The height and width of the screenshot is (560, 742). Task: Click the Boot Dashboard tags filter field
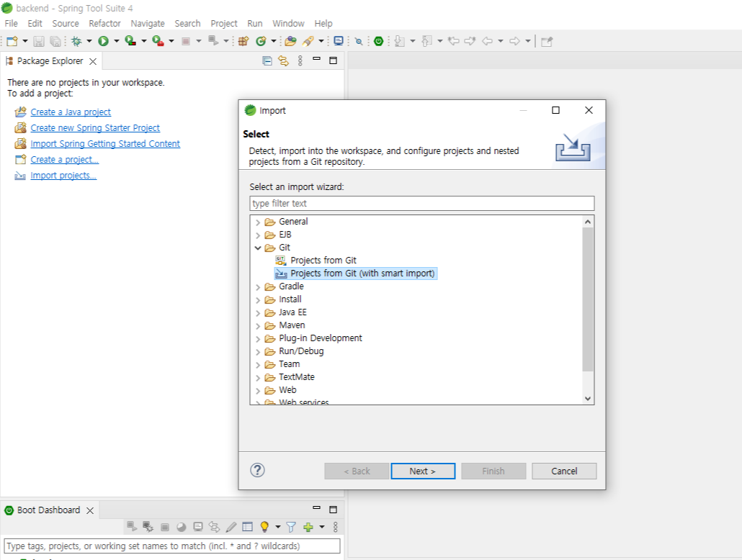[171, 546]
